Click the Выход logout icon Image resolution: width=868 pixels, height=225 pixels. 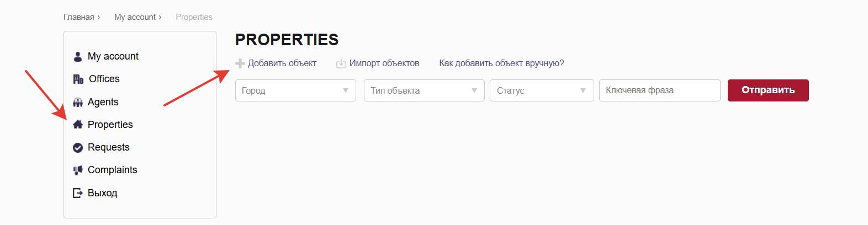(78, 193)
